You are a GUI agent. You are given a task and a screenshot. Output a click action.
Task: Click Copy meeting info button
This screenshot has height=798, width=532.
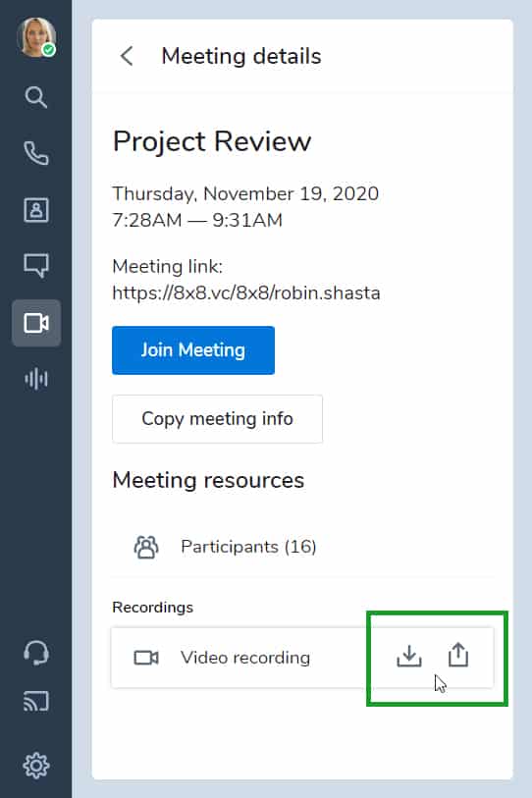(217, 419)
